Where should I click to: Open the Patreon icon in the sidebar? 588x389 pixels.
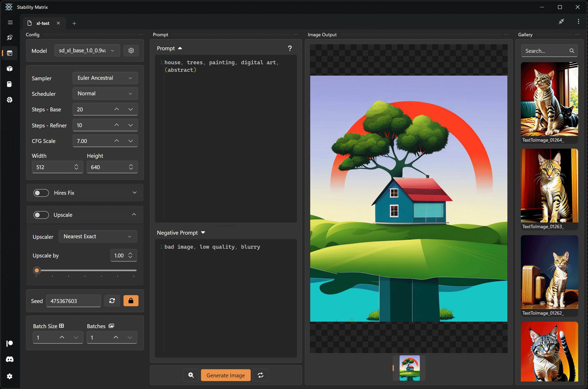[x=10, y=343]
